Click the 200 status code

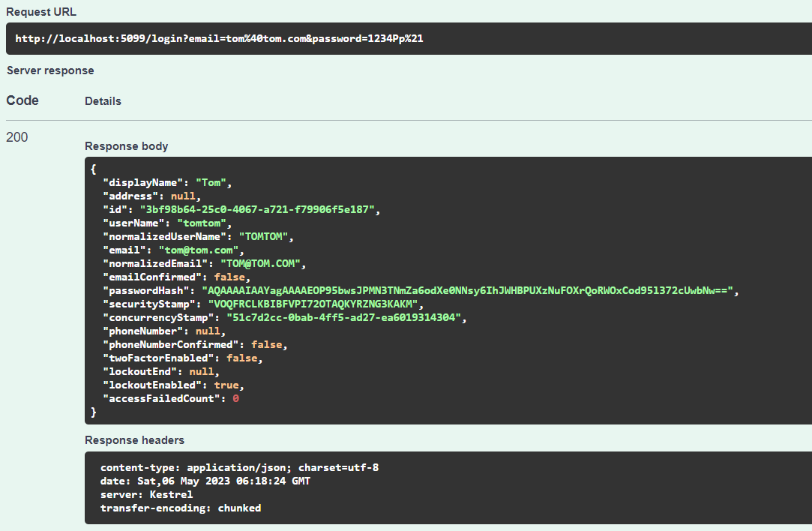[x=17, y=136]
